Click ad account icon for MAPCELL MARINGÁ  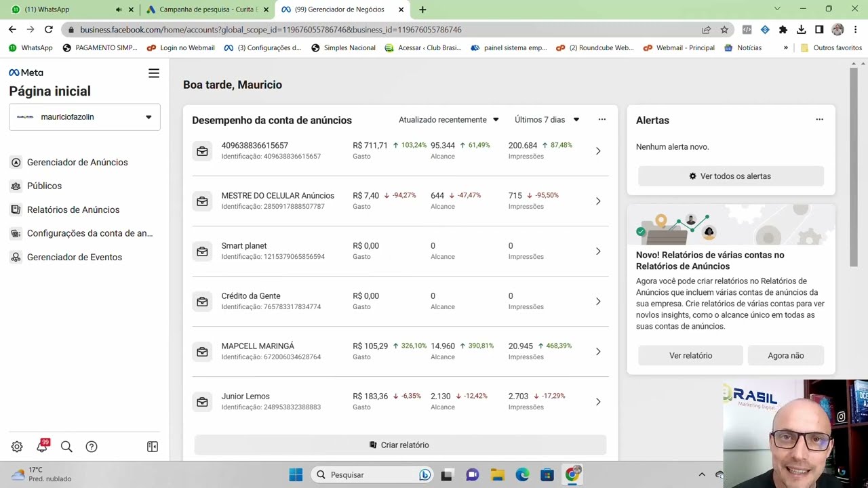[x=202, y=352]
